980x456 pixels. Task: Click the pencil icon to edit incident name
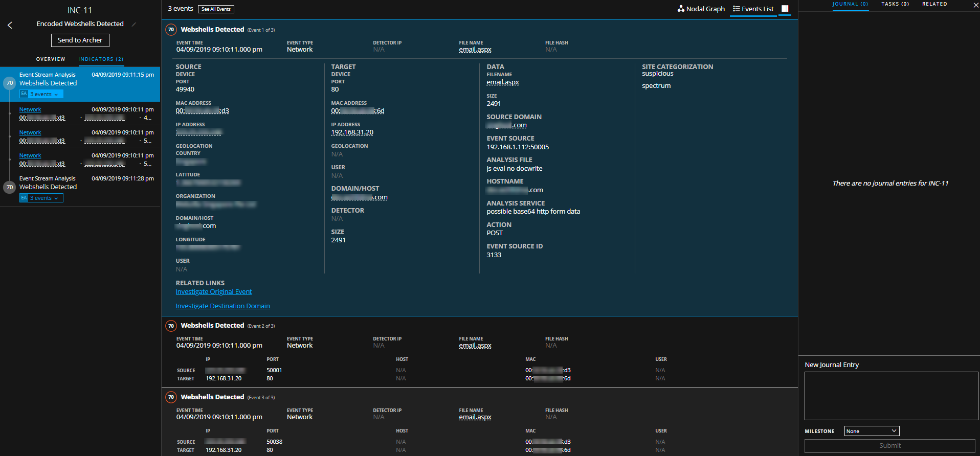[x=134, y=24]
